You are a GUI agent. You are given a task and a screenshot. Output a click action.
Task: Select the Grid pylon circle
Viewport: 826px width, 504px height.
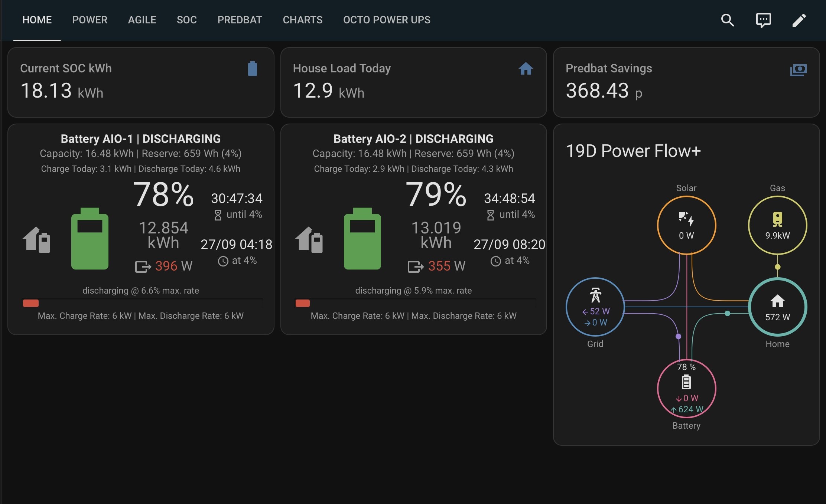595,307
